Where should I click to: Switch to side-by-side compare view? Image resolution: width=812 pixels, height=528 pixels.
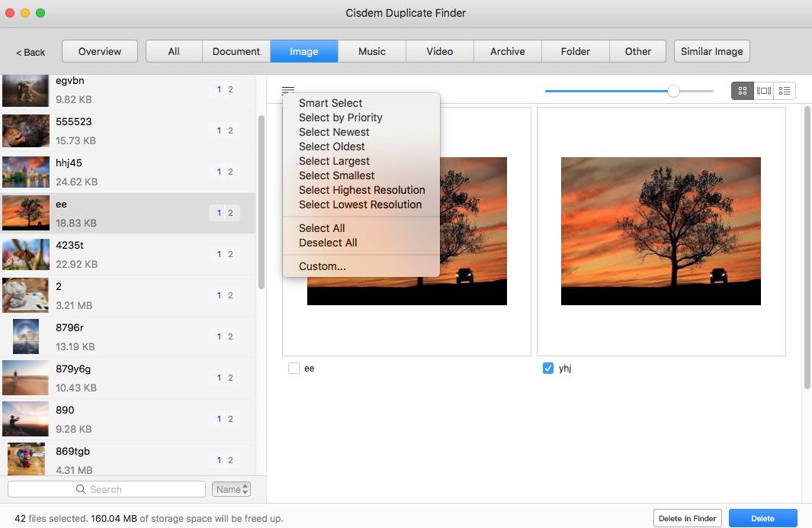coord(763,91)
